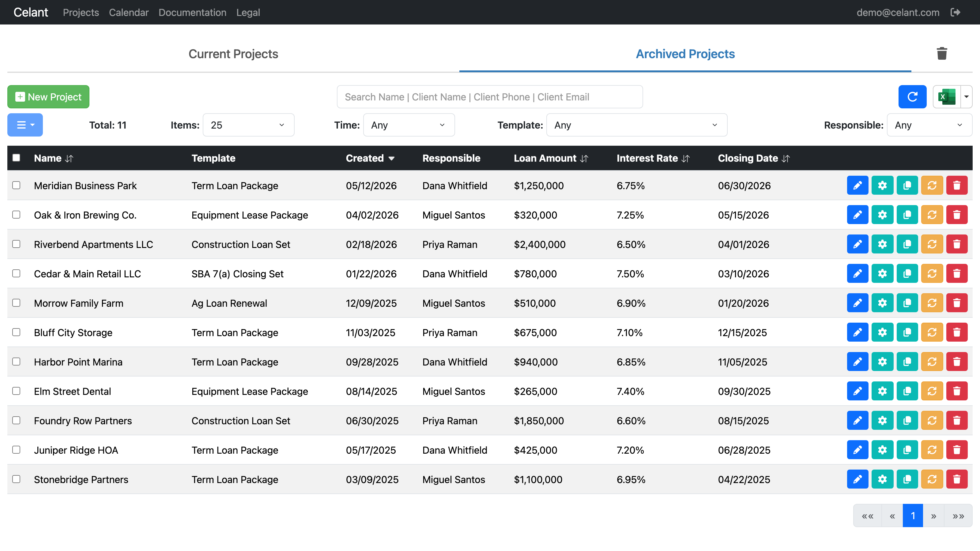Export the list using the Excel icon
This screenshot has width=980, height=551.
point(947,97)
